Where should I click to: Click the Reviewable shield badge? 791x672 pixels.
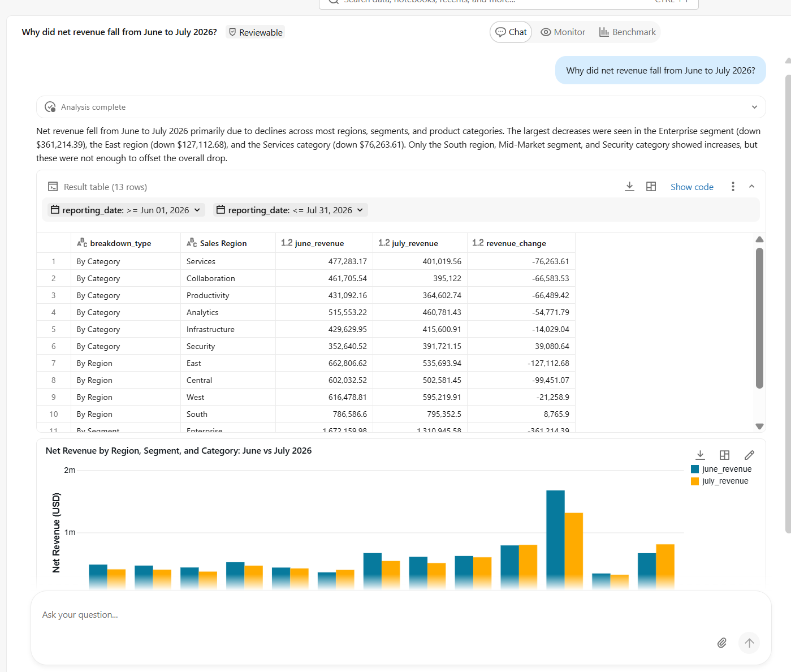(256, 32)
